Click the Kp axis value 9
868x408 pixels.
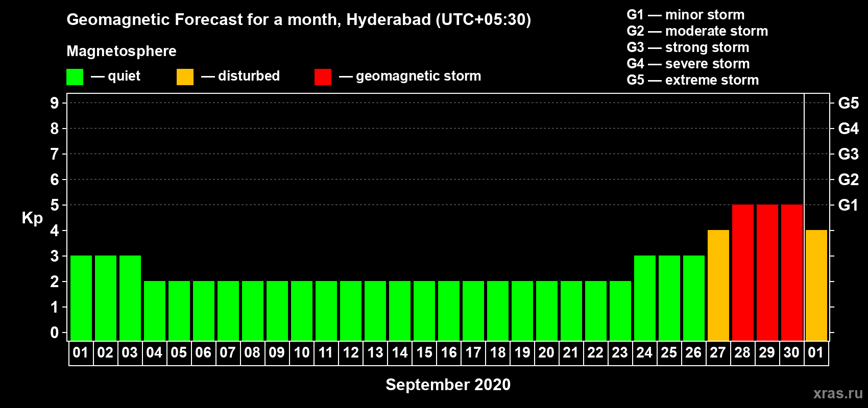pyautogui.click(x=55, y=103)
